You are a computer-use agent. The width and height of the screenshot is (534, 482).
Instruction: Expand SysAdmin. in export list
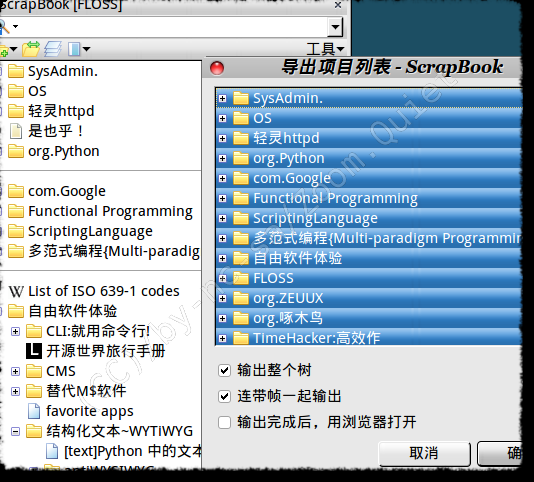(x=223, y=98)
